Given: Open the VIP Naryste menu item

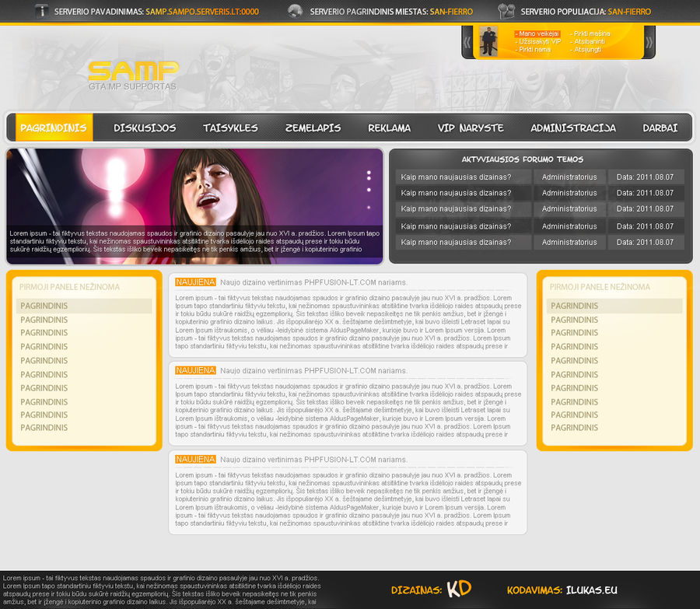Looking at the screenshot, I should (471, 128).
